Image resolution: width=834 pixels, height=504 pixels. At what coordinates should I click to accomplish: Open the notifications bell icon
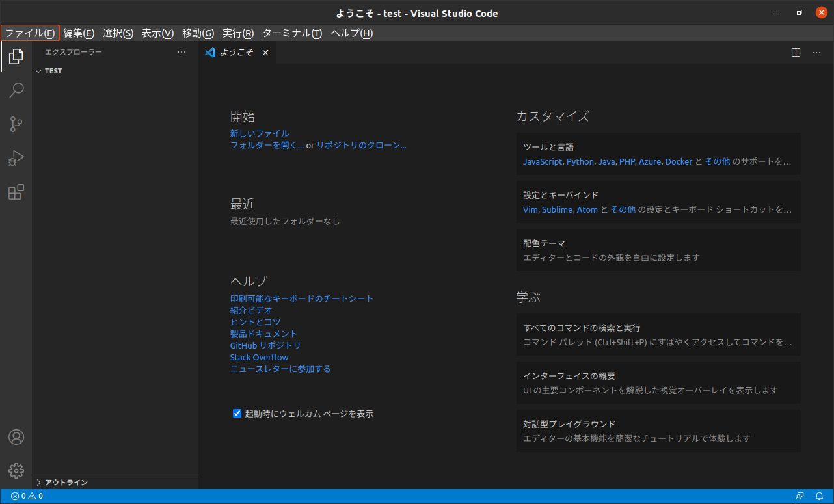click(x=820, y=496)
